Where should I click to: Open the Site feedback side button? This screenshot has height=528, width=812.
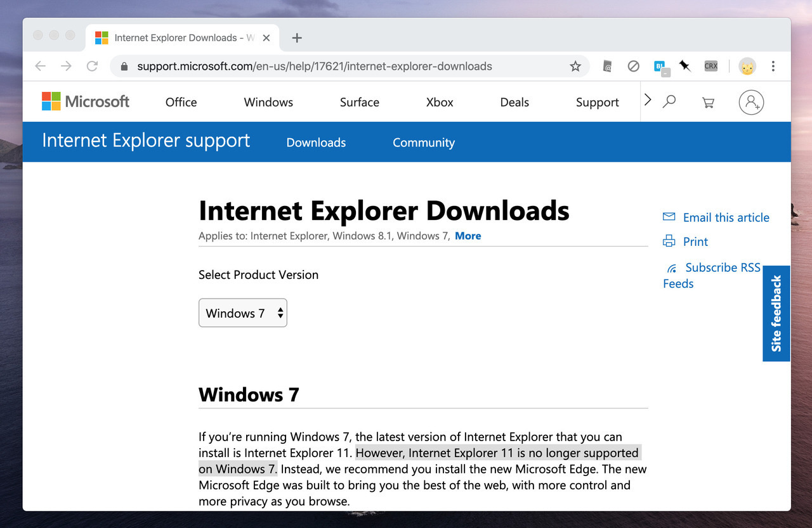coord(776,313)
